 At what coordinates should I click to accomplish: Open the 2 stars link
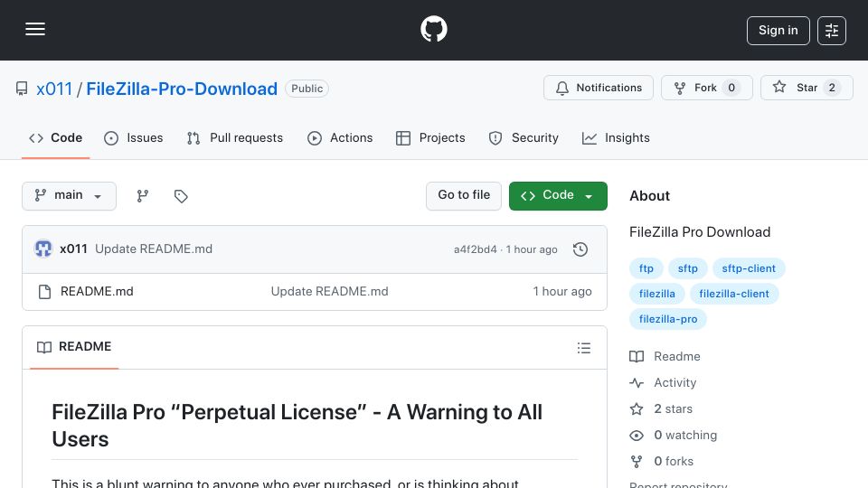click(661, 408)
